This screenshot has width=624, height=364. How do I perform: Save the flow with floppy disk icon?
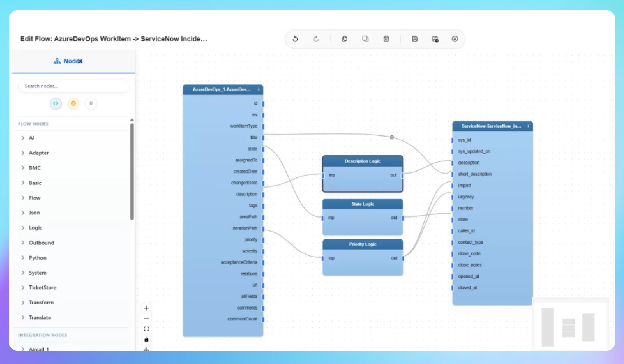click(414, 39)
